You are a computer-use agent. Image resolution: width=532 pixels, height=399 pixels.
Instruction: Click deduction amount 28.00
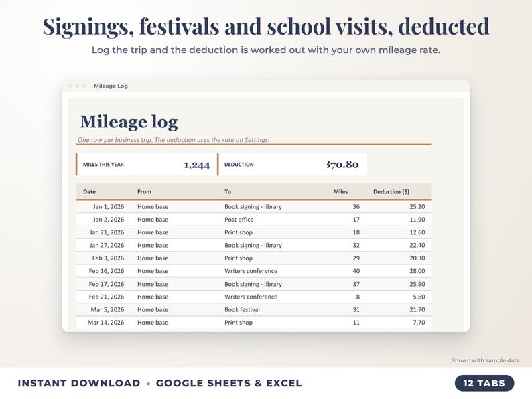[x=417, y=271]
